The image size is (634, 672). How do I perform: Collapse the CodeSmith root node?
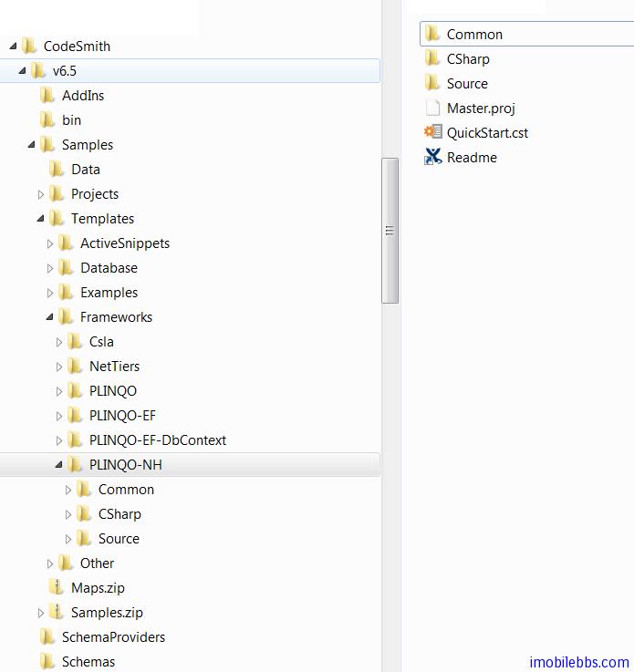pos(14,47)
